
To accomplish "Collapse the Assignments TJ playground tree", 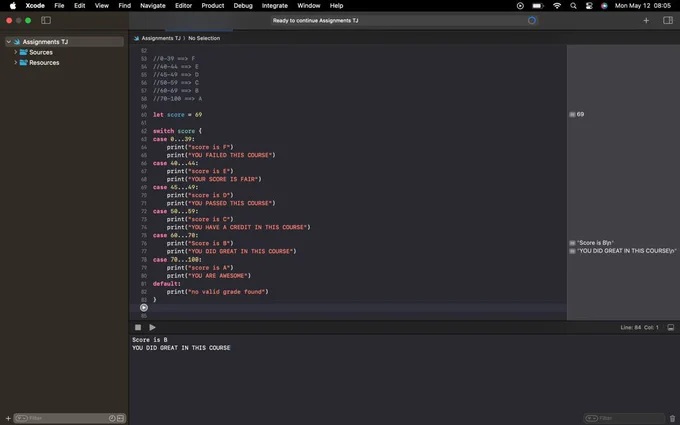I will tap(8, 42).
